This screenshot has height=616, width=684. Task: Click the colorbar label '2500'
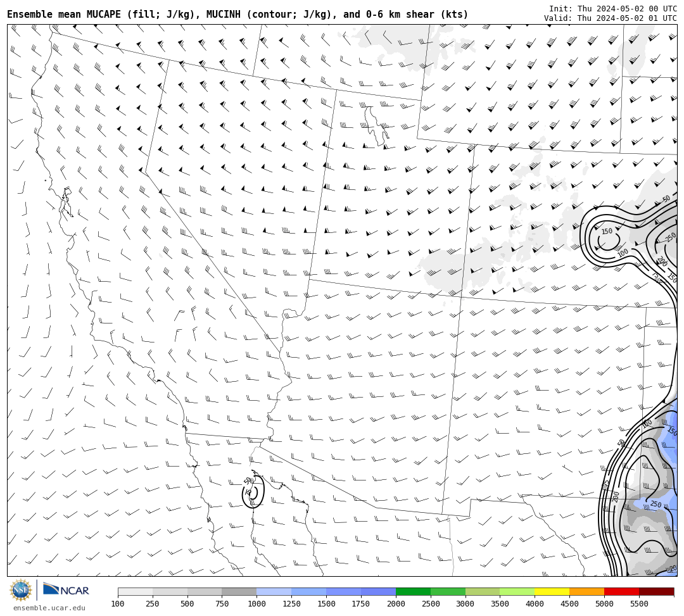431,604
